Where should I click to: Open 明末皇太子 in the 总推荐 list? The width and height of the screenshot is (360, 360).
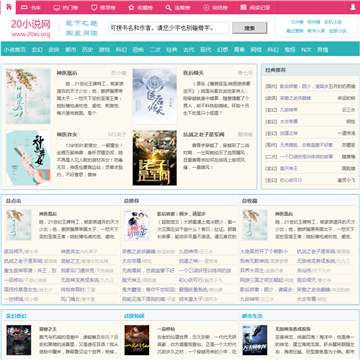(x=191, y=299)
